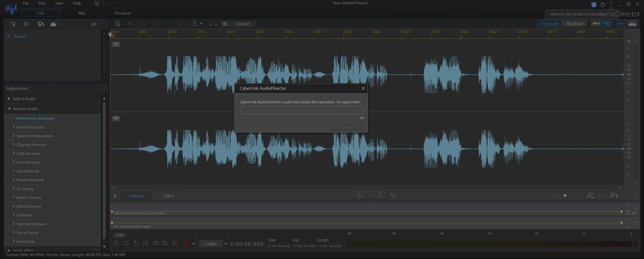Click the progress bar in the dialog
Image resolution: width=644 pixels, height=259 pixels.
click(x=302, y=110)
